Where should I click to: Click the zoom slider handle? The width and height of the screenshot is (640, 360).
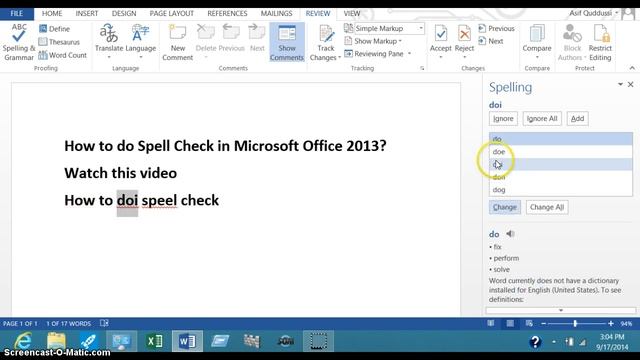coord(575,324)
